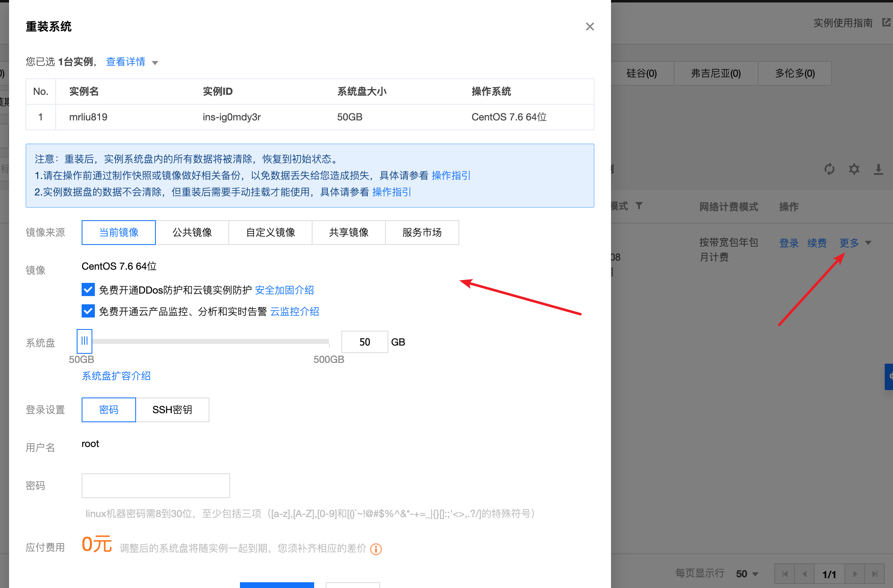Image resolution: width=893 pixels, height=588 pixels.
Task: Go to previous page pagination icon
Action: point(804,574)
